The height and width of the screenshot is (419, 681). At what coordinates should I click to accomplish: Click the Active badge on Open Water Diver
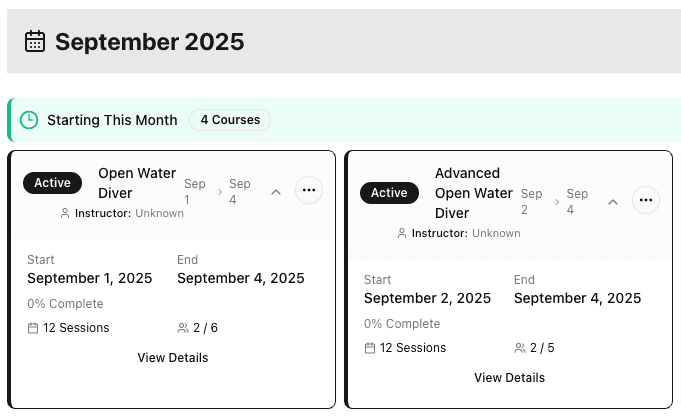(52, 183)
